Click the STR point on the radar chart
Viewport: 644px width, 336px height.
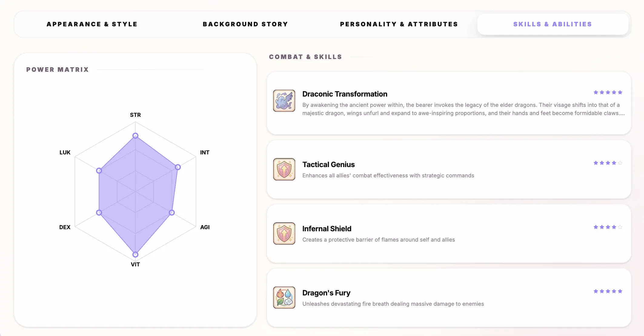point(135,136)
